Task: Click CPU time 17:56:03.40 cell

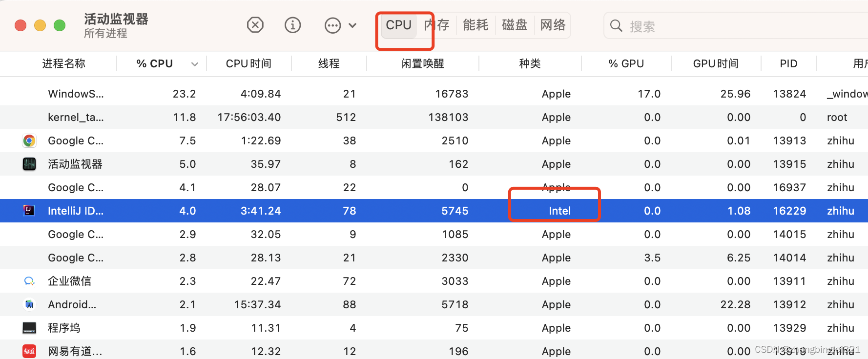Action: click(x=249, y=117)
